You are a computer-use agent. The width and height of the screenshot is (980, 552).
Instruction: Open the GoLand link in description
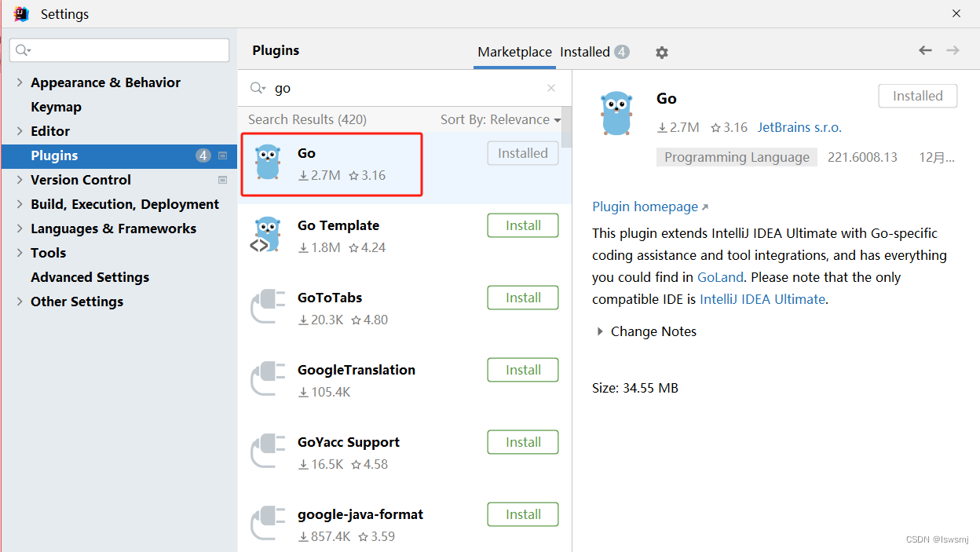[719, 277]
